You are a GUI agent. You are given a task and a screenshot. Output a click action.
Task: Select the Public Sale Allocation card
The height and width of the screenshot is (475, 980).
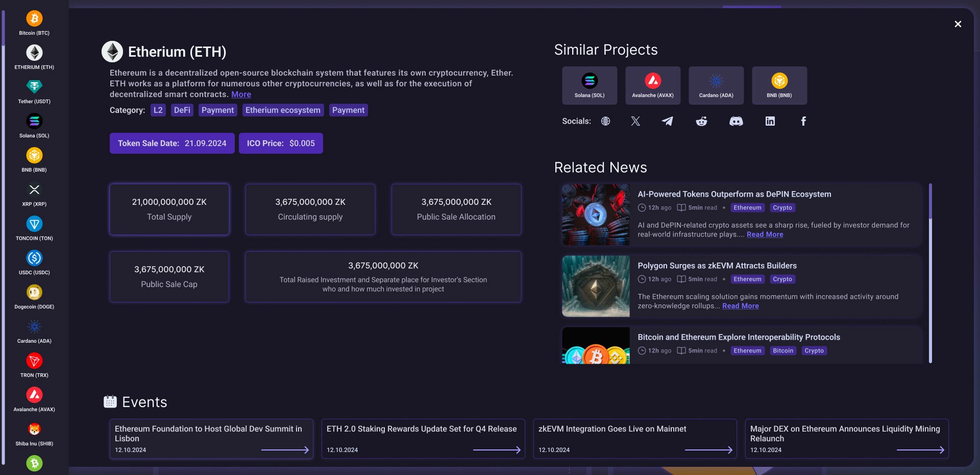tap(456, 209)
